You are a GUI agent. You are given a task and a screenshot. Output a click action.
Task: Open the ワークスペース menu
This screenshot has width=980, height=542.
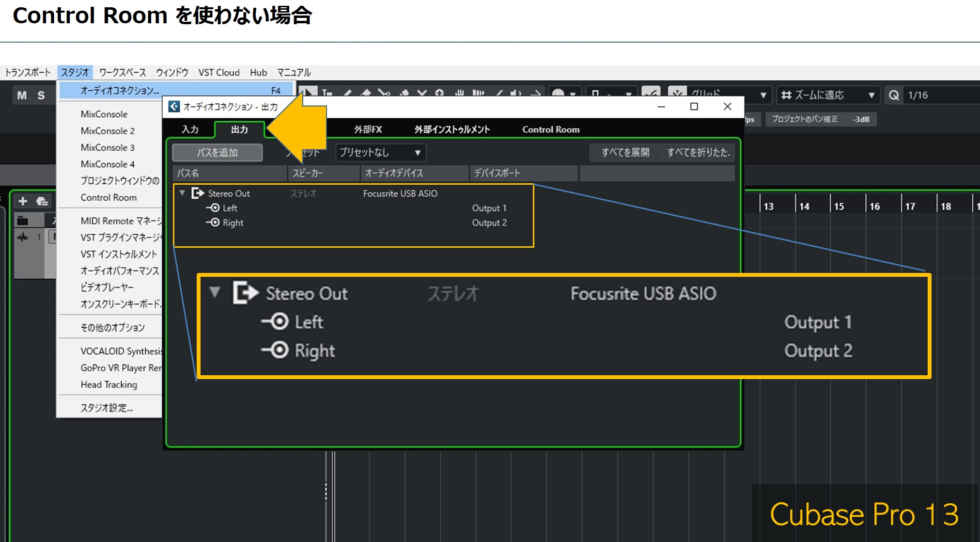(x=123, y=72)
